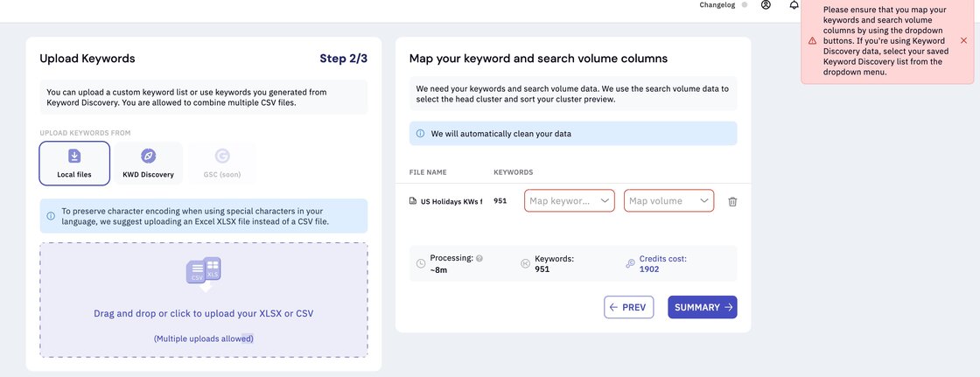980x377 pixels.
Task: Click the Credits cost key icon
Action: click(630, 264)
